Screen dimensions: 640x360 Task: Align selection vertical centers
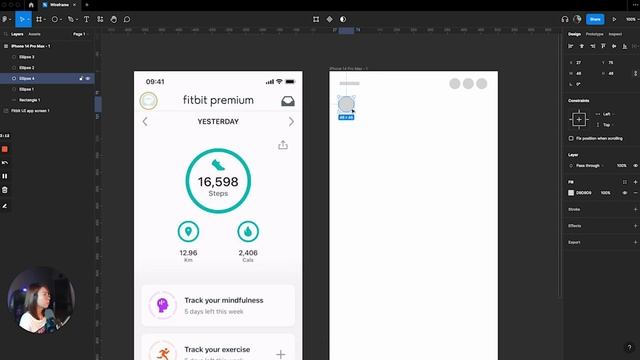point(614,46)
